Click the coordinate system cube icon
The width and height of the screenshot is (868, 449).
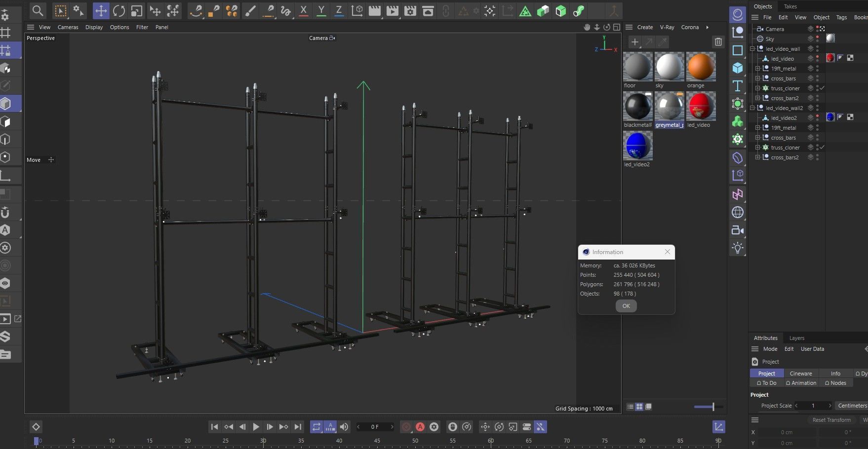point(356,11)
